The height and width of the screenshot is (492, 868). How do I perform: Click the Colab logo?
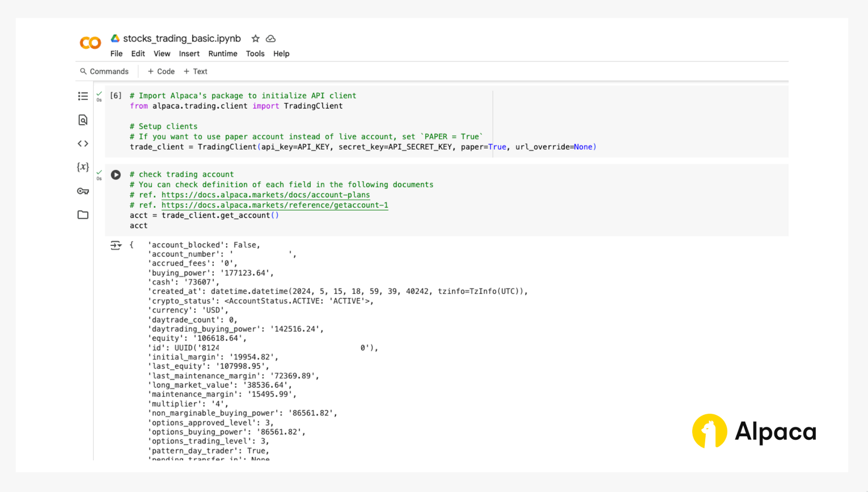(90, 42)
